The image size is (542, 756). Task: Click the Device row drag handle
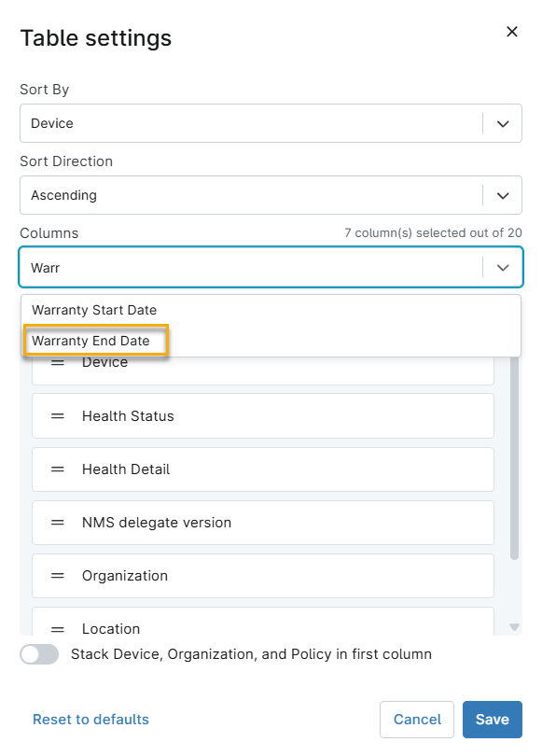click(58, 363)
